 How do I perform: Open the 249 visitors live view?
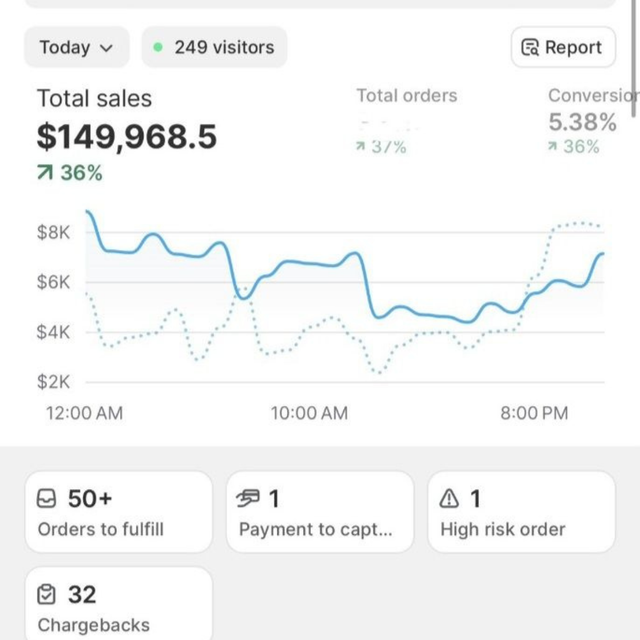point(214,47)
